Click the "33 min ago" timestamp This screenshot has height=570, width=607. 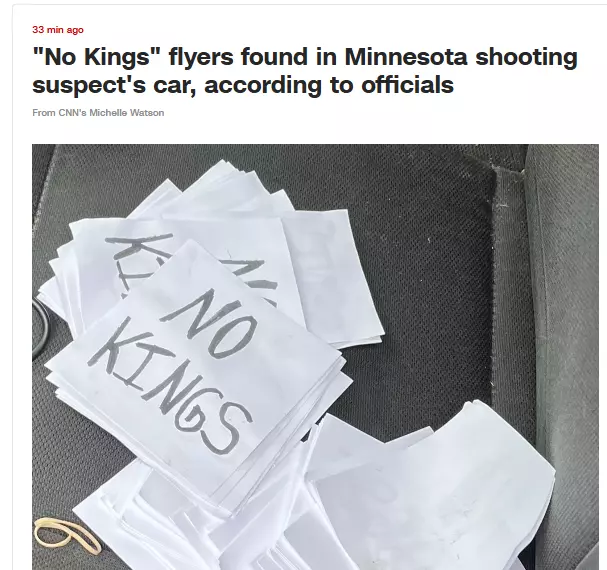(58, 30)
